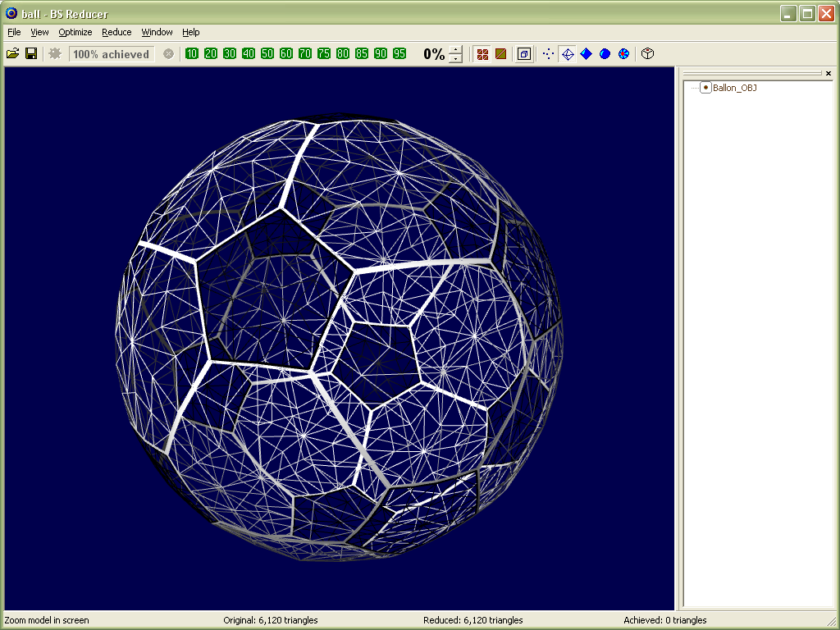Open the Reduce menu
The image size is (840, 630).
(116, 32)
